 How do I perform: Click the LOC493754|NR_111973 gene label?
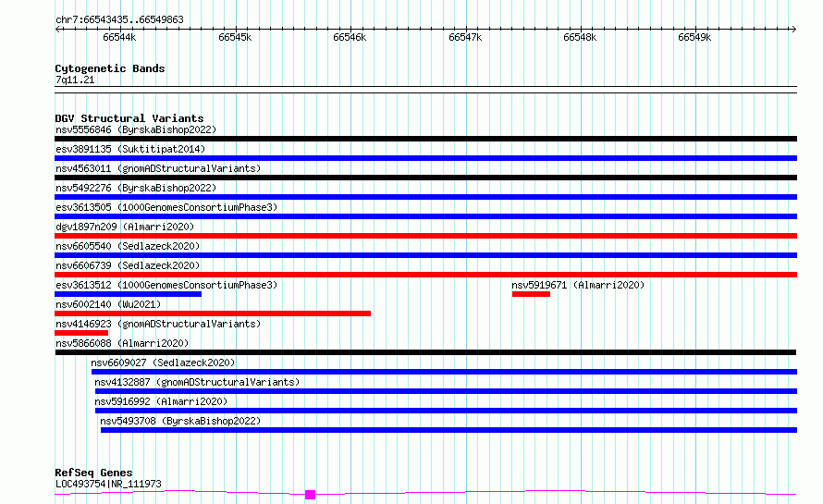point(108,484)
